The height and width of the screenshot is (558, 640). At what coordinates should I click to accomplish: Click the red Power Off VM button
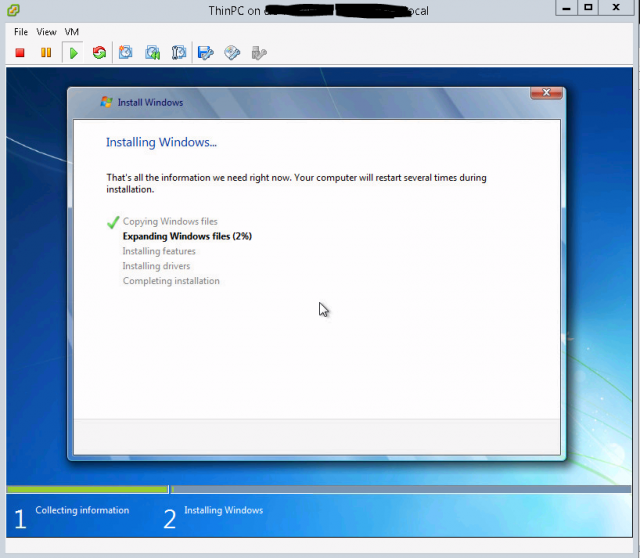pyautogui.click(x=20, y=53)
